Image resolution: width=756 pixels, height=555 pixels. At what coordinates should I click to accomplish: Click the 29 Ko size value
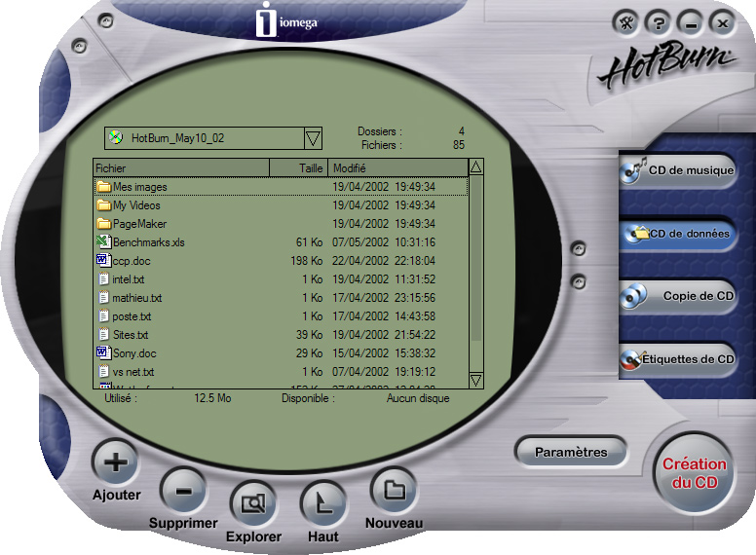pos(309,353)
